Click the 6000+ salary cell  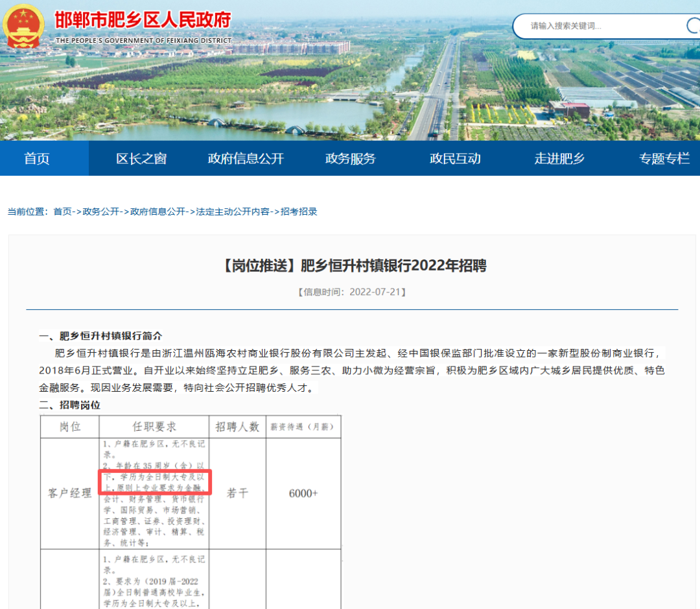point(303,494)
